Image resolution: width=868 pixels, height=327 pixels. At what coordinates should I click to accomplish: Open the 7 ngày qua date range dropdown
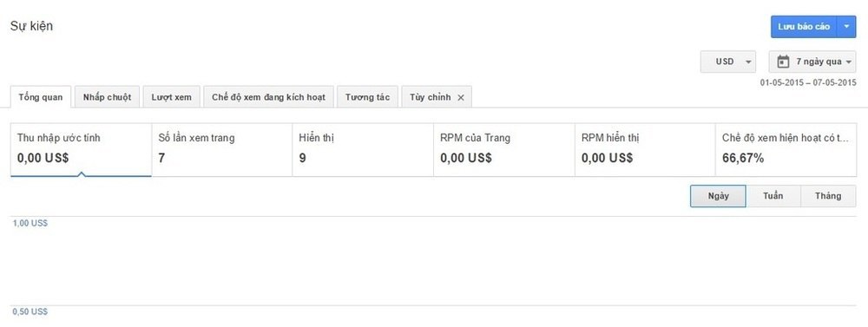pyautogui.click(x=812, y=62)
